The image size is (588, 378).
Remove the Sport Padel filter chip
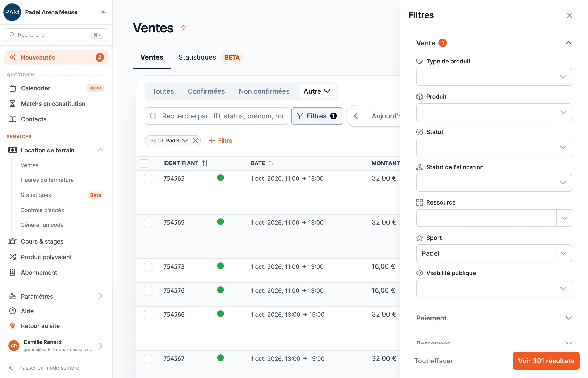[x=195, y=141]
